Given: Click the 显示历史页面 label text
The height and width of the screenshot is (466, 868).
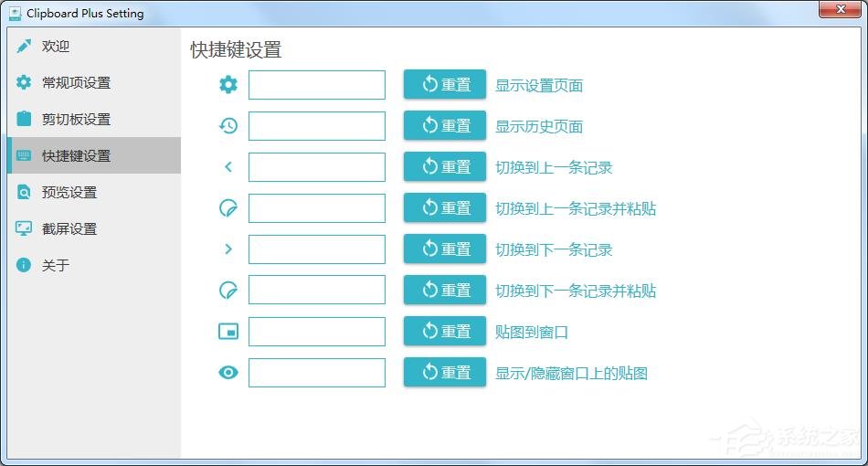Looking at the screenshot, I should coord(539,127).
